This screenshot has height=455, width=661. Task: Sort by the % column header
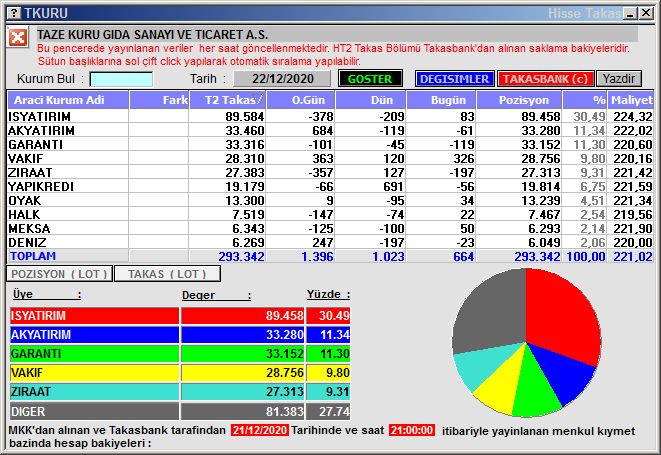coord(585,100)
